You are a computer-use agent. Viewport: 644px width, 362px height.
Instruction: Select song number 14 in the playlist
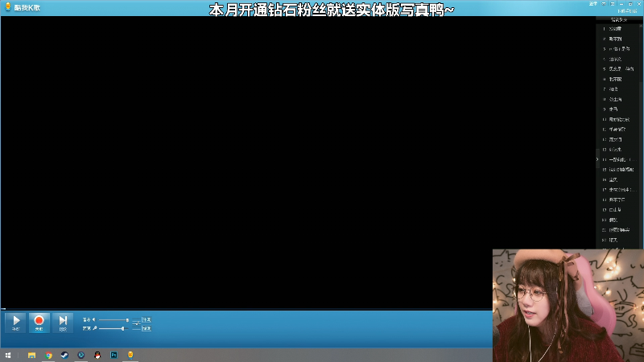pos(618,159)
